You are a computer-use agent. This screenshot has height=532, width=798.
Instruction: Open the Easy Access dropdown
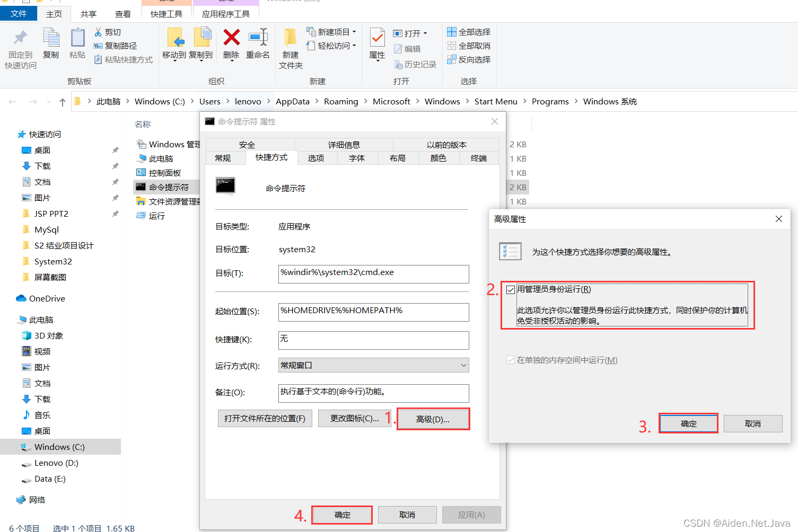click(x=331, y=46)
